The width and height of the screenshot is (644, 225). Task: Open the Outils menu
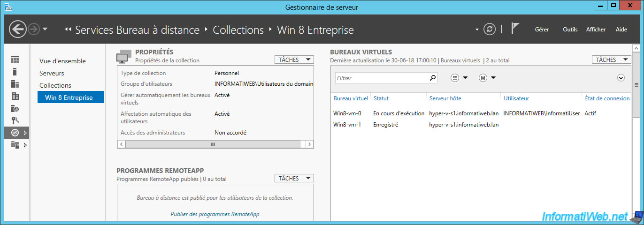[570, 29]
